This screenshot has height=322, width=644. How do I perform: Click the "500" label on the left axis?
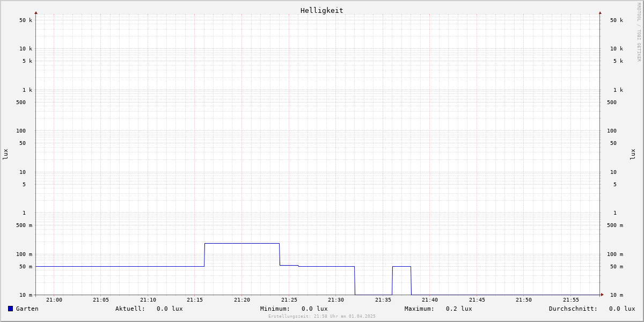click(x=21, y=103)
